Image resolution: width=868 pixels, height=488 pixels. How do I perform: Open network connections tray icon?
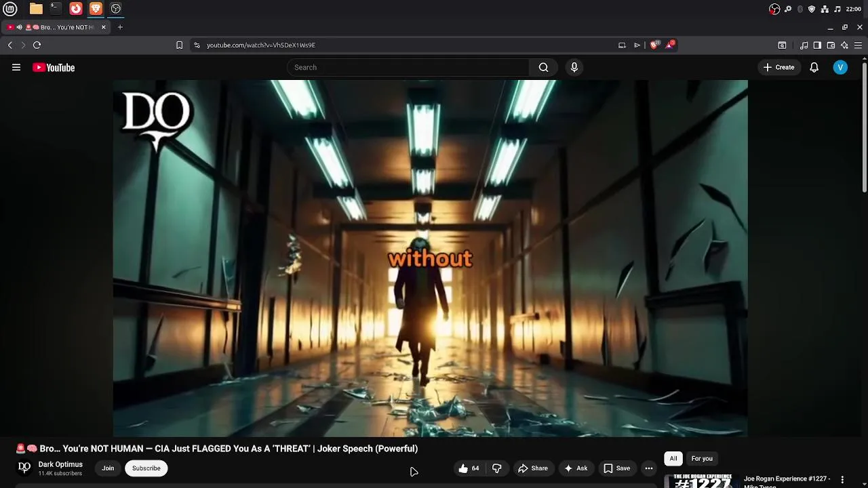pyautogui.click(x=825, y=9)
